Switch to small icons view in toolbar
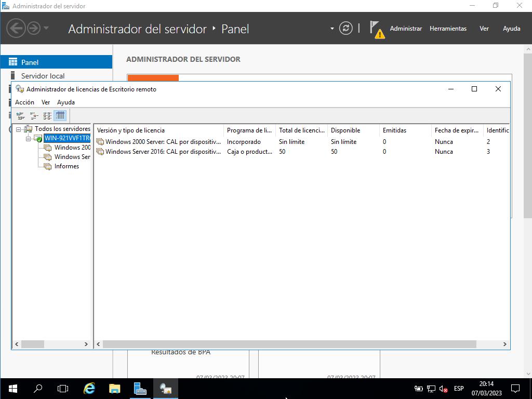This screenshot has width=532, height=399. (34, 115)
